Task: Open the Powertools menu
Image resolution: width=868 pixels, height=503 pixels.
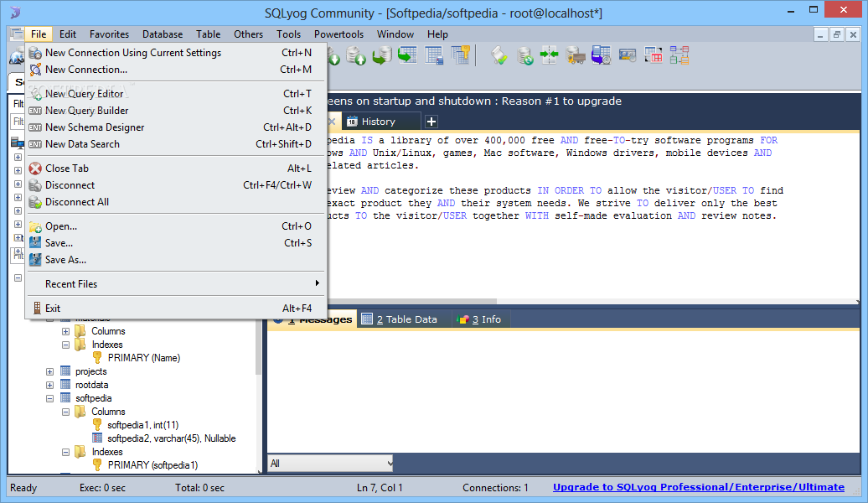Action: pos(338,34)
